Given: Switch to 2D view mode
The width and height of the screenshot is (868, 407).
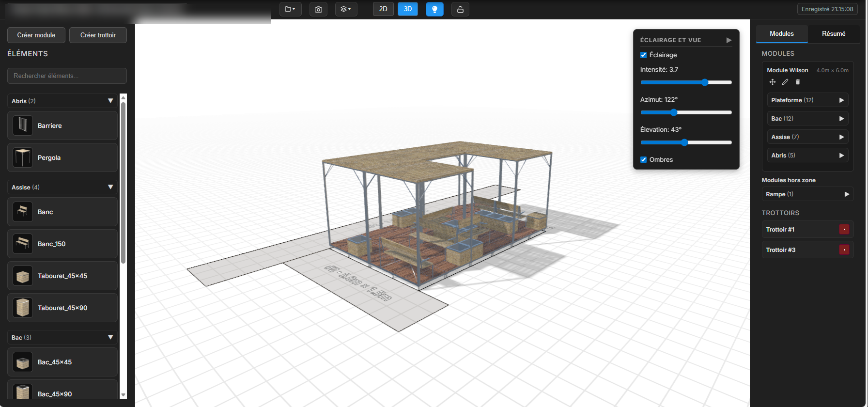Looking at the screenshot, I should 383,9.
